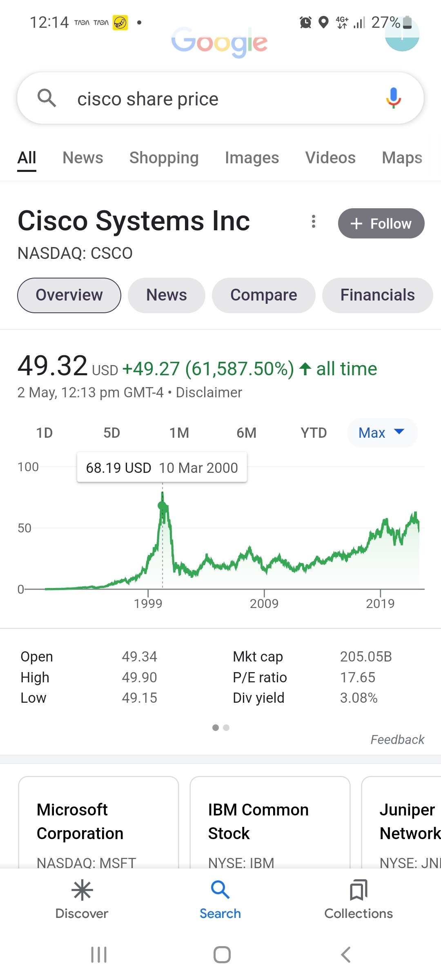Expand the Max range dropdown
The width and height of the screenshot is (441, 980).
[x=382, y=433]
